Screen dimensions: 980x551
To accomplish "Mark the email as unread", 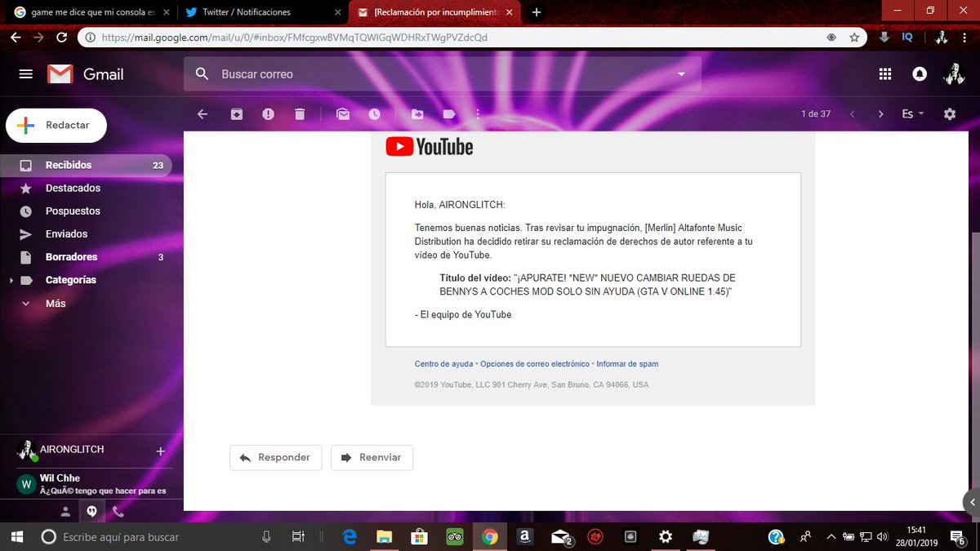I will coord(343,114).
